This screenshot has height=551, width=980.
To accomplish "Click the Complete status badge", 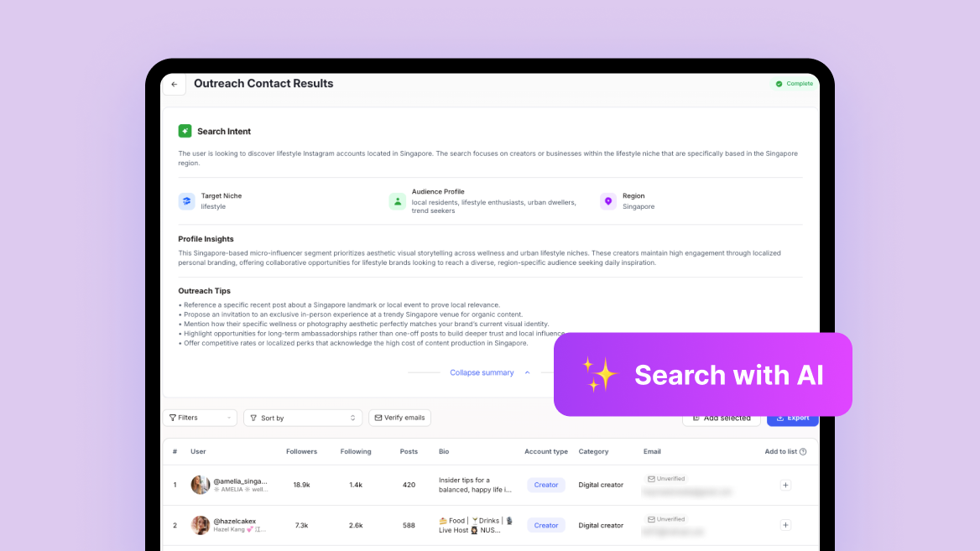I will click(x=793, y=83).
